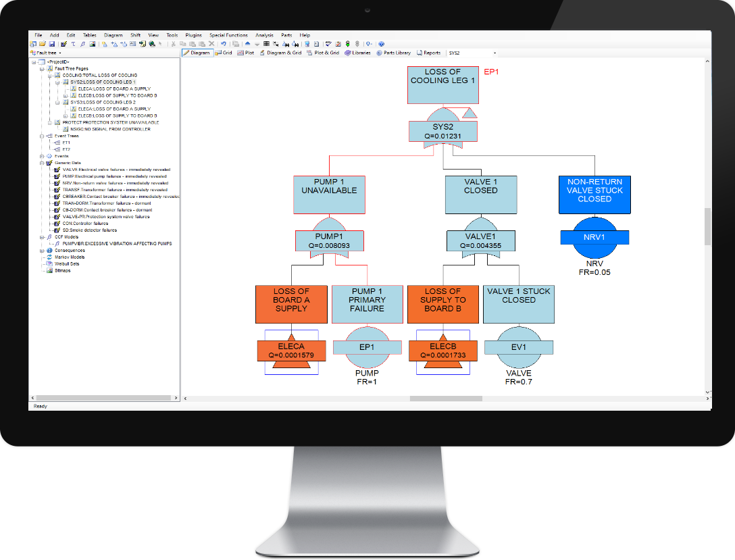The width and height of the screenshot is (735, 560).
Task: Expand the Events tree node
Action: (x=42, y=156)
